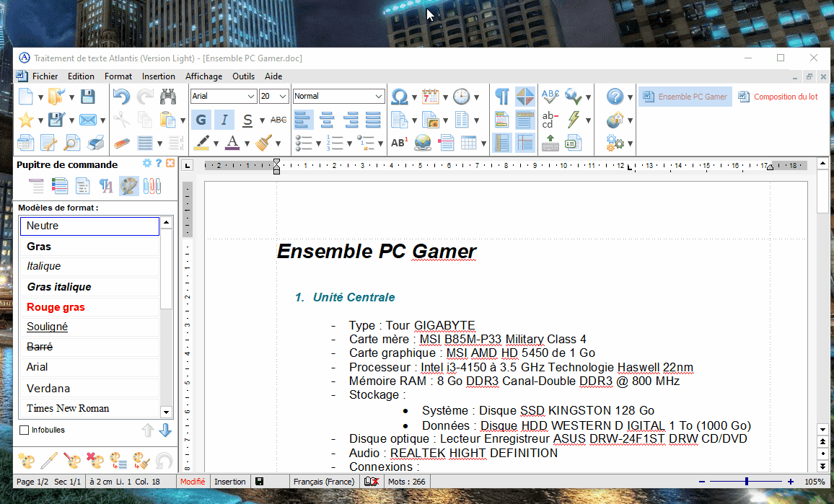Screen dimensions: 834x504
Task: Insert a table with the grid icon
Action: click(x=468, y=143)
